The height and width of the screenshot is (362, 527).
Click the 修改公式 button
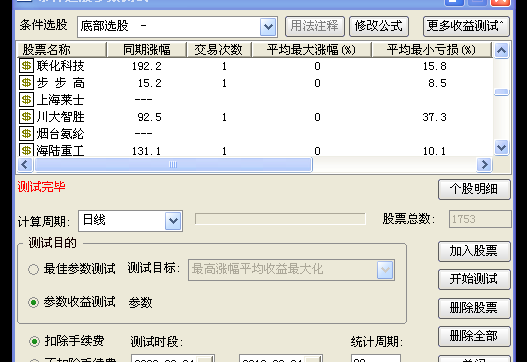tap(379, 26)
